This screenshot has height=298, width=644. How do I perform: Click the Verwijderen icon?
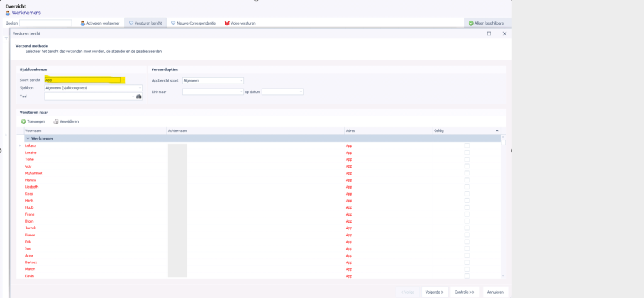pyautogui.click(x=56, y=121)
